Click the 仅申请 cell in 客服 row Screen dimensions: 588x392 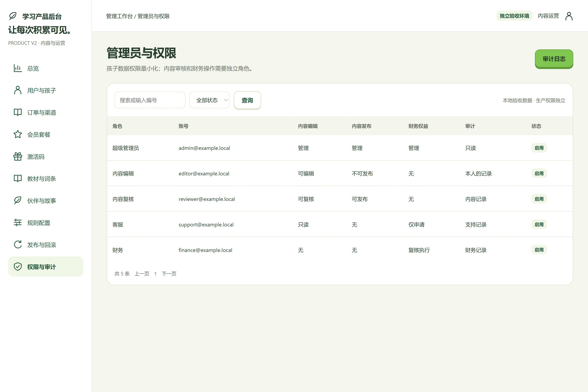pos(416,225)
